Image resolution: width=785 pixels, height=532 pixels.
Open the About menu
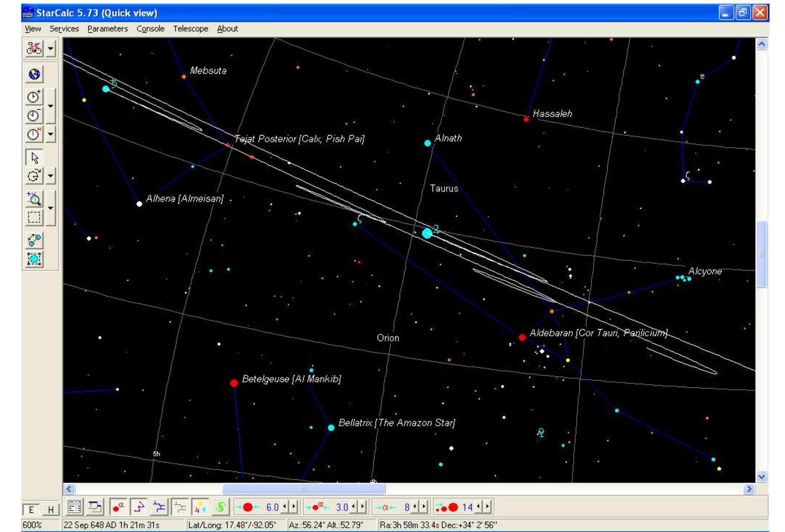pos(227,29)
